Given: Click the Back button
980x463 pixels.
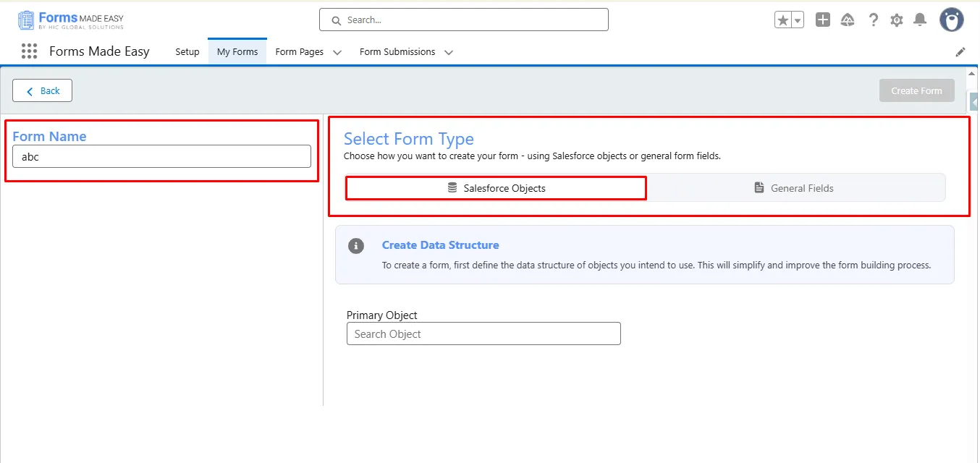Looking at the screenshot, I should 43,90.
